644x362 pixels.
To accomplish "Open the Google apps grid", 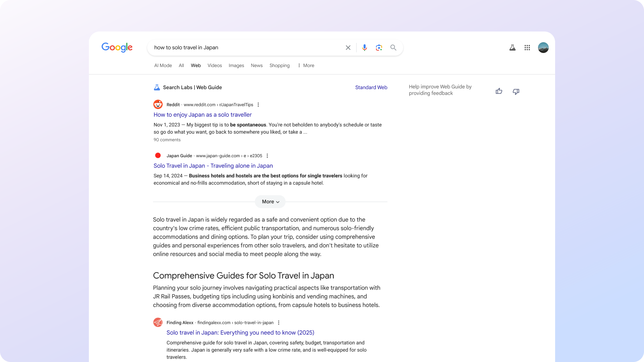I will (527, 48).
